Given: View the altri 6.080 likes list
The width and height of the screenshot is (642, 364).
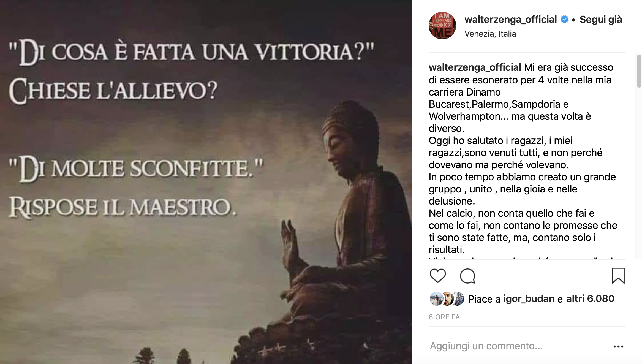Looking at the screenshot, I should coord(590,299).
